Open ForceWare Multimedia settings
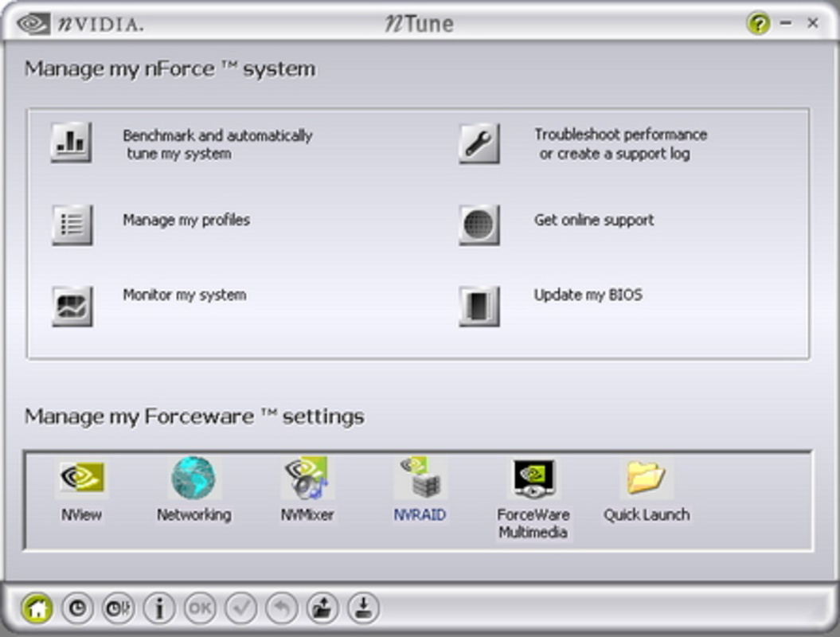Screen dimensions: 840x637 click(x=533, y=476)
